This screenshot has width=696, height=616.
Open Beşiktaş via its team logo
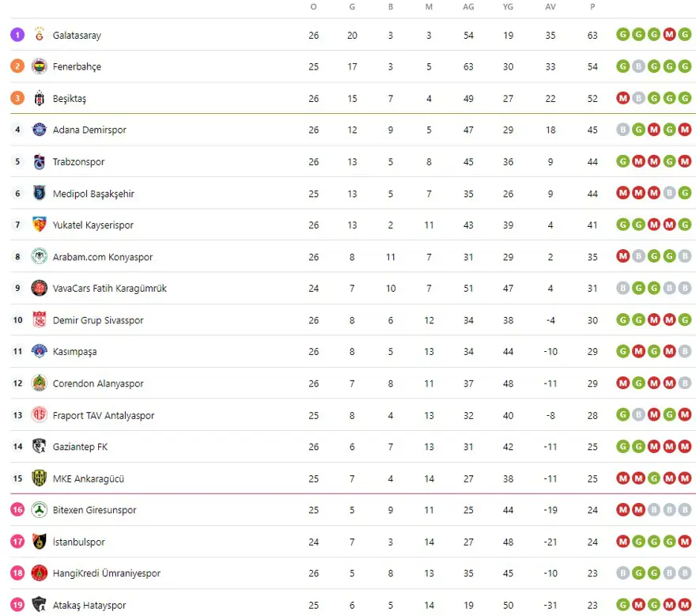40,99
